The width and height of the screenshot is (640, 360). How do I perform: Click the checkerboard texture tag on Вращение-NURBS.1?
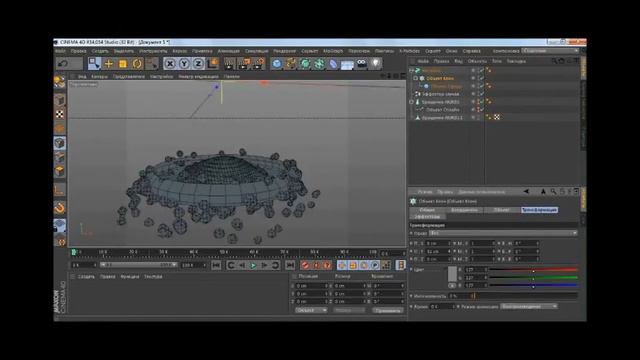click(x=497, y=118)
